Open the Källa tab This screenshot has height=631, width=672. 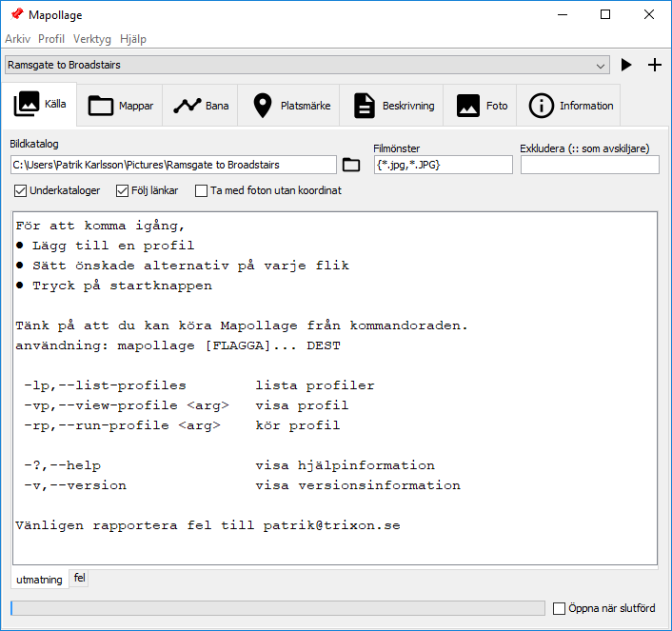[x=40, y=104]
